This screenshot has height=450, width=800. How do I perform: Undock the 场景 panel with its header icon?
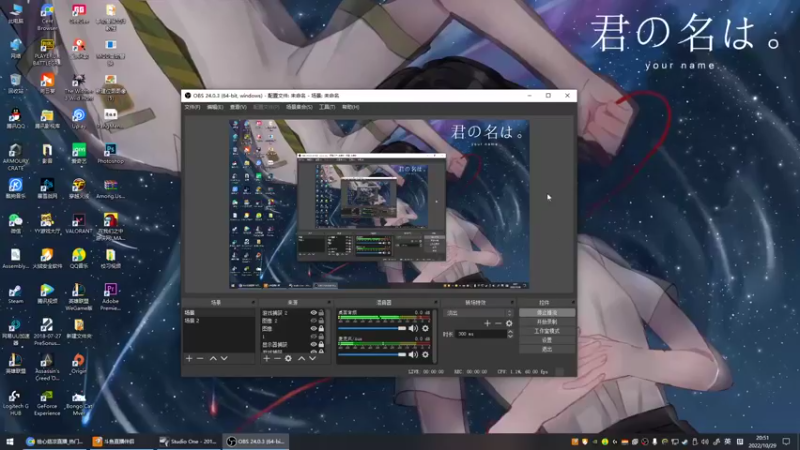[x=253, y=303]
